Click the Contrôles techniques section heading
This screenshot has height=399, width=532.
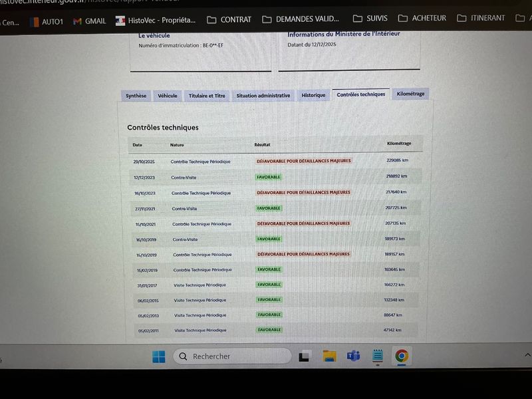163,128
